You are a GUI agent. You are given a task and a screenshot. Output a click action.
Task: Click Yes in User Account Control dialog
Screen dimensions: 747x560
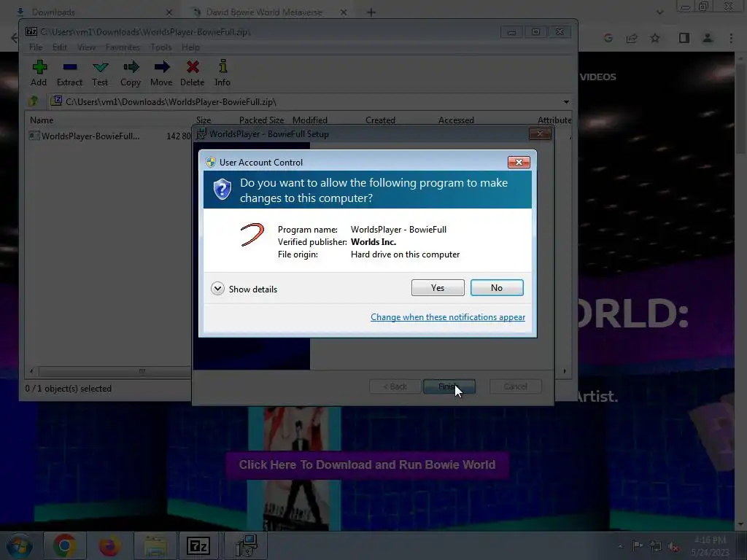[438, 287]
